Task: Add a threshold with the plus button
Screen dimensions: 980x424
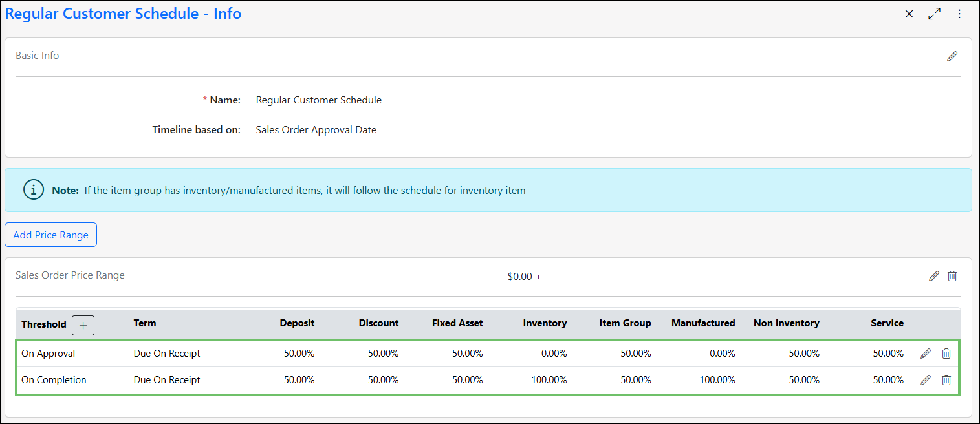Action: tap(83, 325)
